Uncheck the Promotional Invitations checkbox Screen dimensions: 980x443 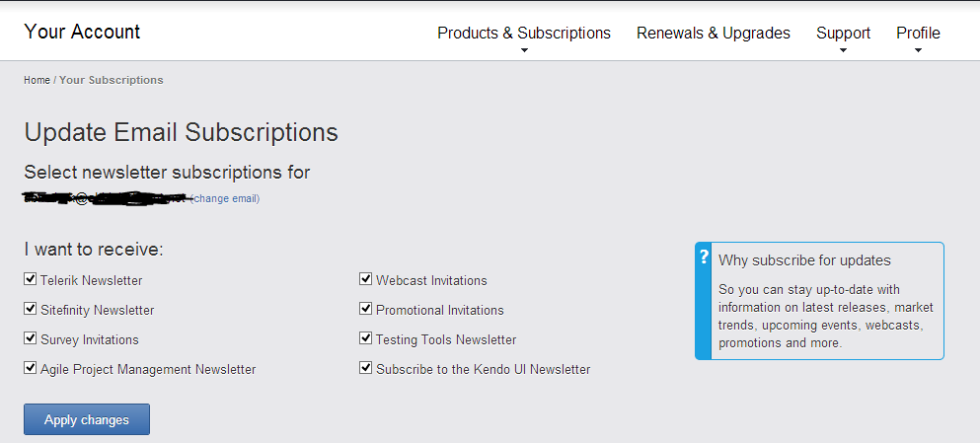click(366, 309)
